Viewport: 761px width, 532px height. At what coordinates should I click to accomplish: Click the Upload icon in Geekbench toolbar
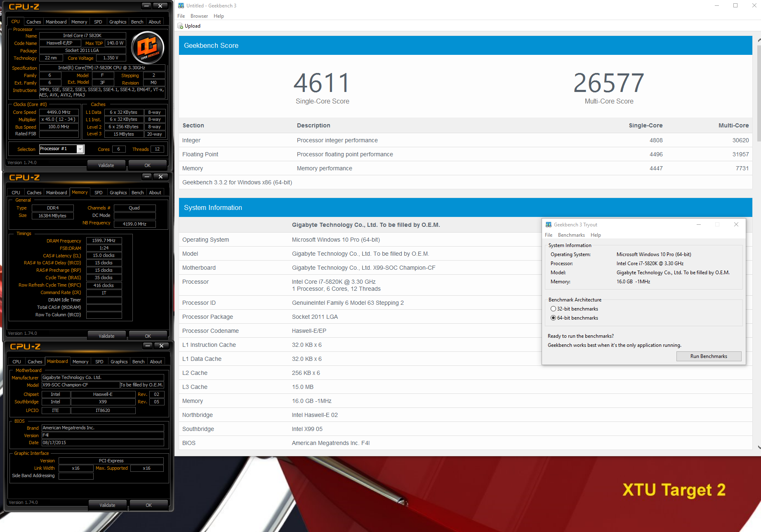(180, 26)
